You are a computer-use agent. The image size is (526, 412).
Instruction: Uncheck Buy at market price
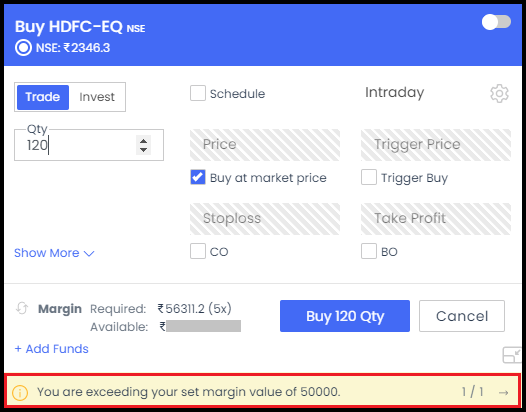[198, 177]
